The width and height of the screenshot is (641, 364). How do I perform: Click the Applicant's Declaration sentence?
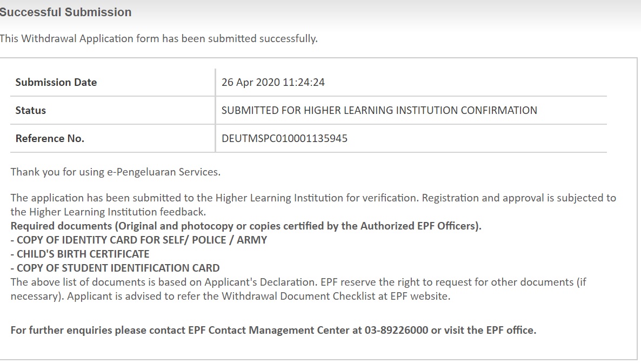click(x=298, y=282)
